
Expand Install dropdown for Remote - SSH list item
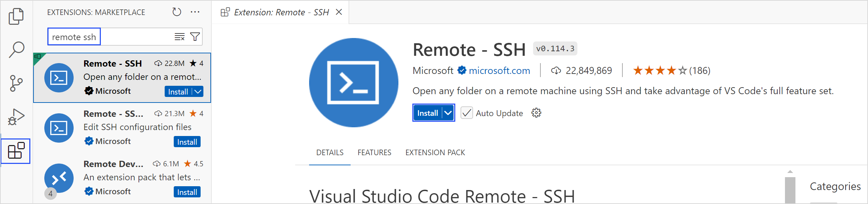pos(198,92)
